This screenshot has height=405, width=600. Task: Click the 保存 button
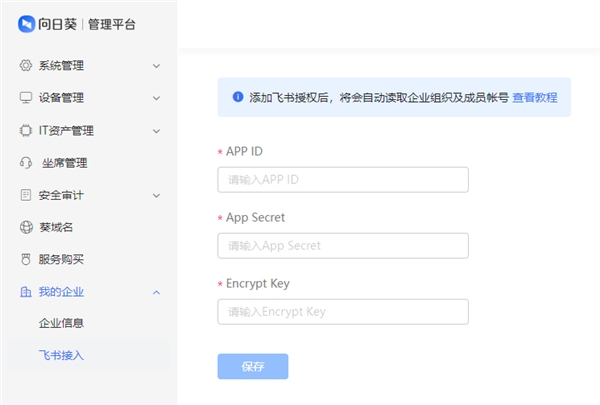253,366
